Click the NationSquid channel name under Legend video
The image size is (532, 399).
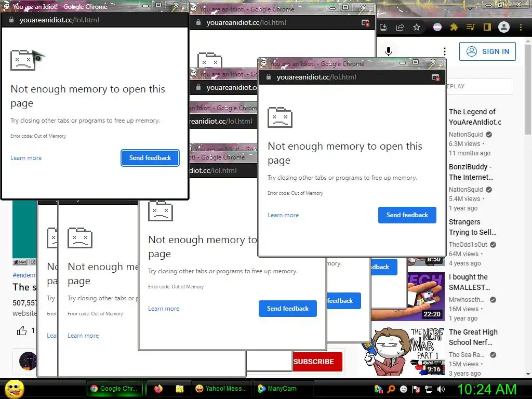coord(466,135)
